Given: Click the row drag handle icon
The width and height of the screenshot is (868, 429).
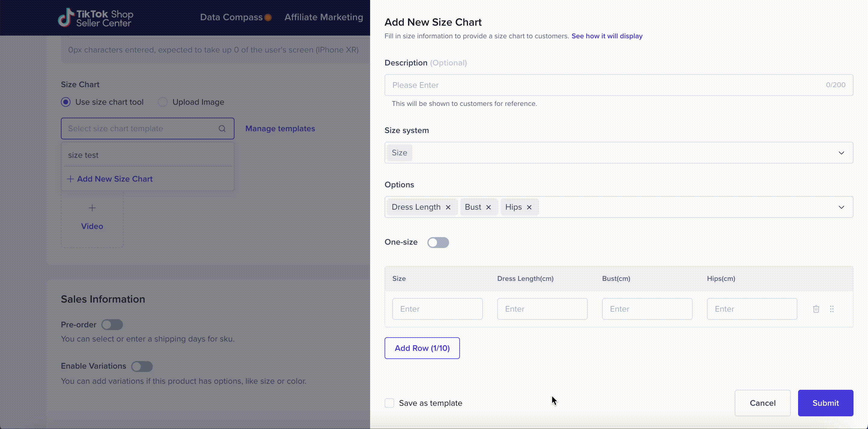Looking at the screenshot, I should pyautogui.click(x=832, y=309).
